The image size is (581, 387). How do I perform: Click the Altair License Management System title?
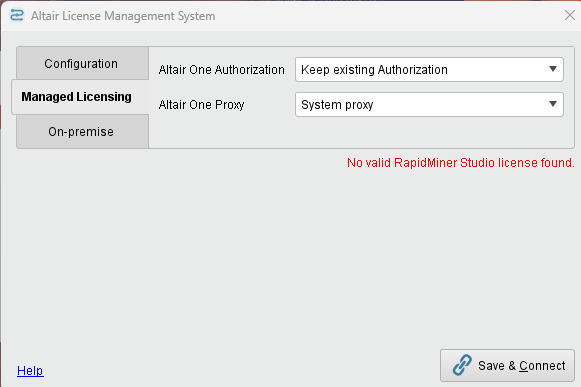(123, 16)
